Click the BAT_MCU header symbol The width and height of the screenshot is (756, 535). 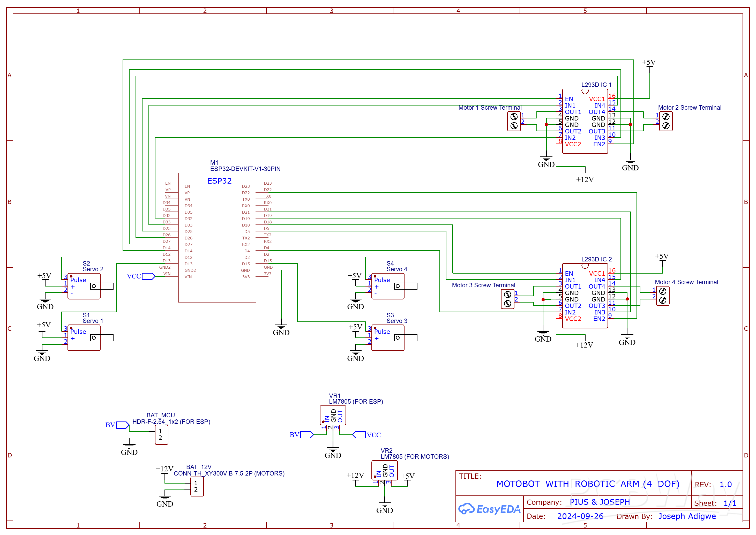point(161,435)
